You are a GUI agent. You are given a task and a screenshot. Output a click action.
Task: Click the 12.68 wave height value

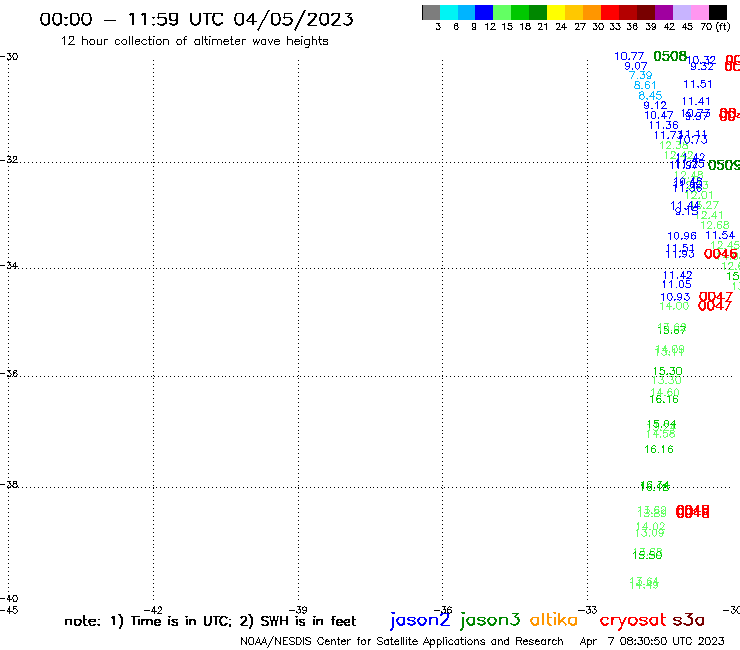point(715,225)
